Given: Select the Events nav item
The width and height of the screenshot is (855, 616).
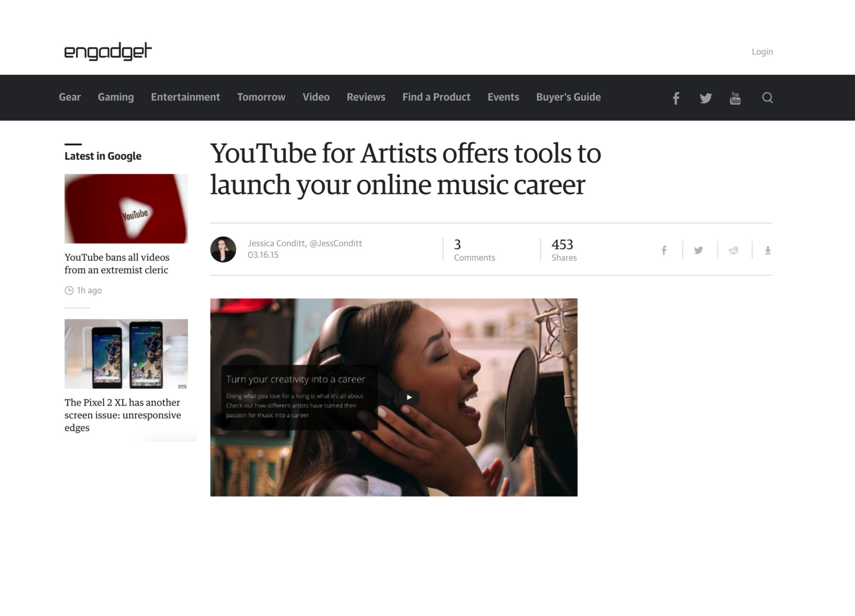Looking at the screenshot, I should click(x=503, y=97).
